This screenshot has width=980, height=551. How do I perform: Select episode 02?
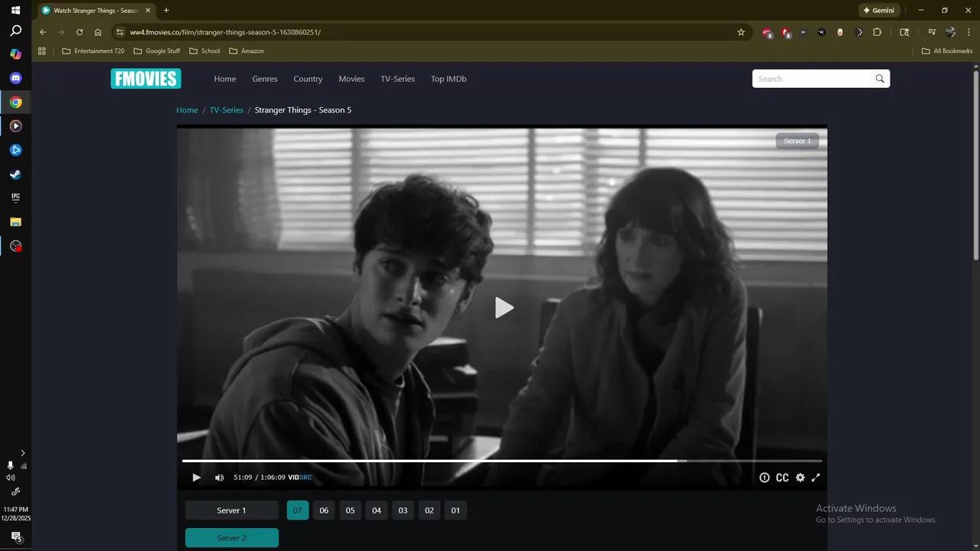(x=430, y=510)
